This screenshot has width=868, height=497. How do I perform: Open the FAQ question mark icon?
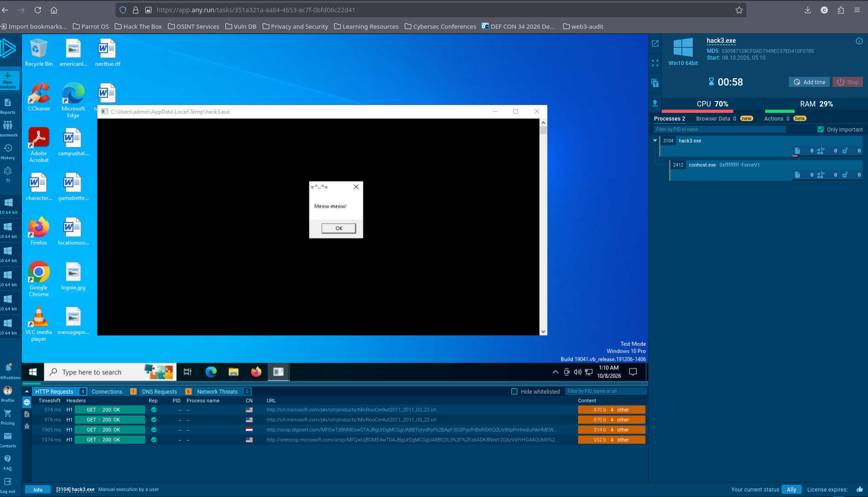(x=8, y=459)
